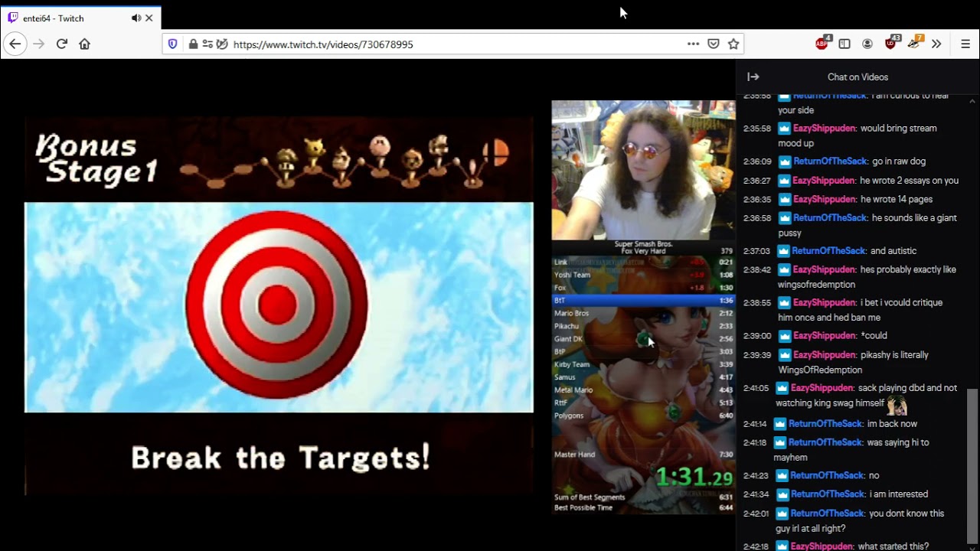Open the Adblock Plus extension
The width and height of the screenshot is (980, 551).
tap(823, 44)
